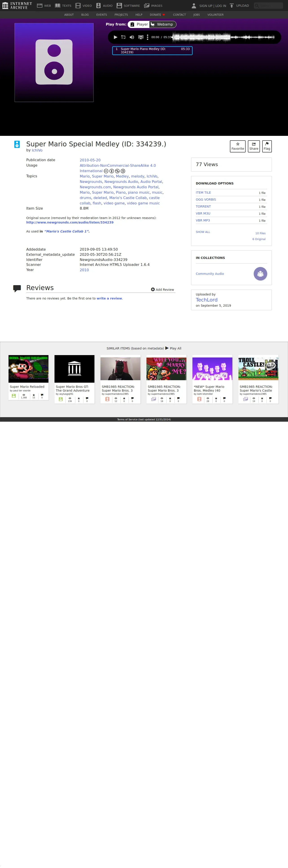
Task: Open the year 2010 link
Action: [84, 270]
